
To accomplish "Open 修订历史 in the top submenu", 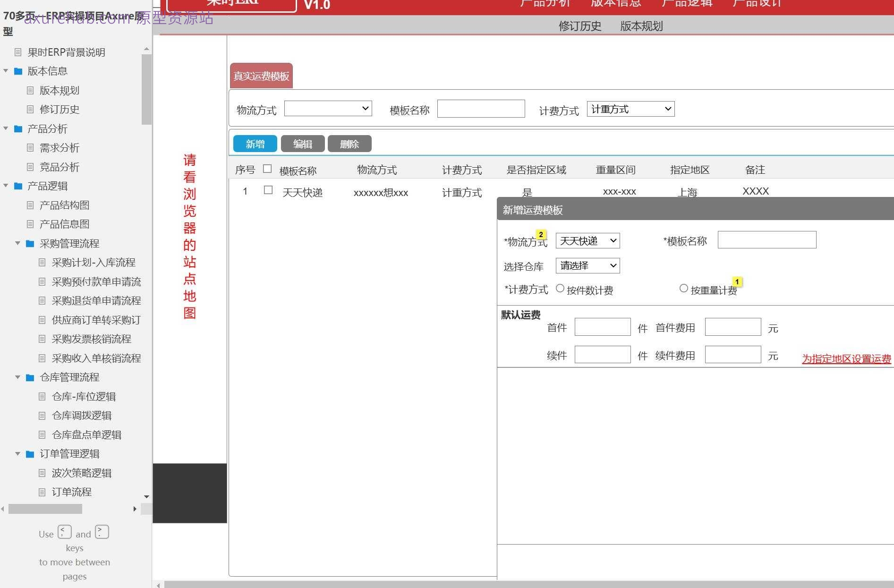I will [x=580, y=26].
